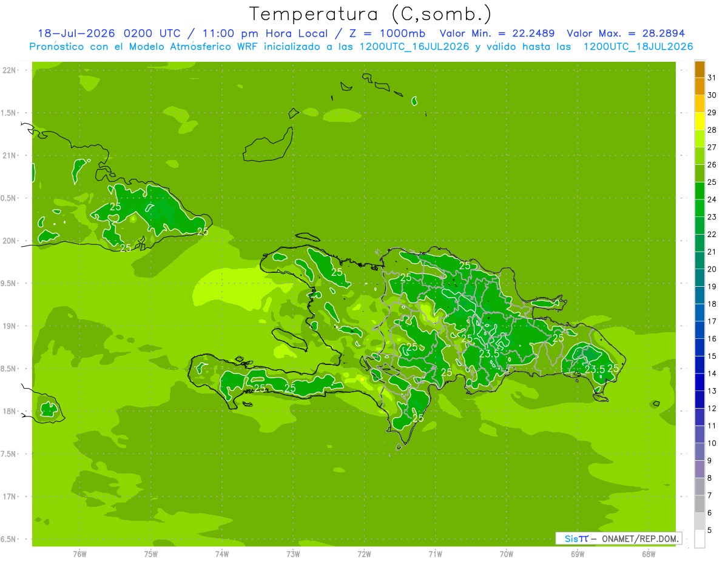
Task: Click the title "Temperatura (C,somb.)"
Action: (x=370, y=15)
